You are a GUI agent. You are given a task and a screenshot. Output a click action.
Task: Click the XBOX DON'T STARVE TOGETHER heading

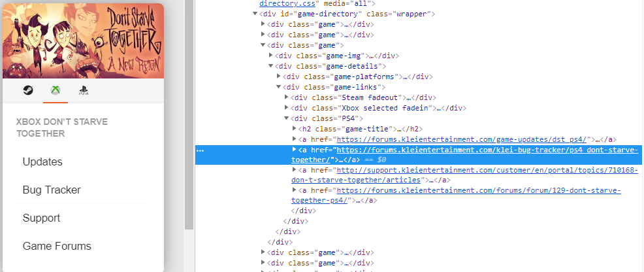[61, 127]
